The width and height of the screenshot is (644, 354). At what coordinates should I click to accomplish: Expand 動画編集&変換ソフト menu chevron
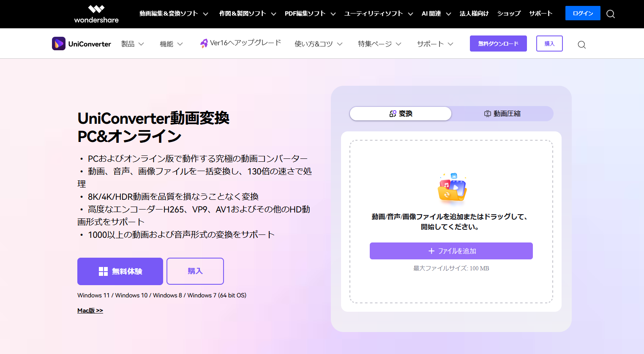click(x=205, y=14)
